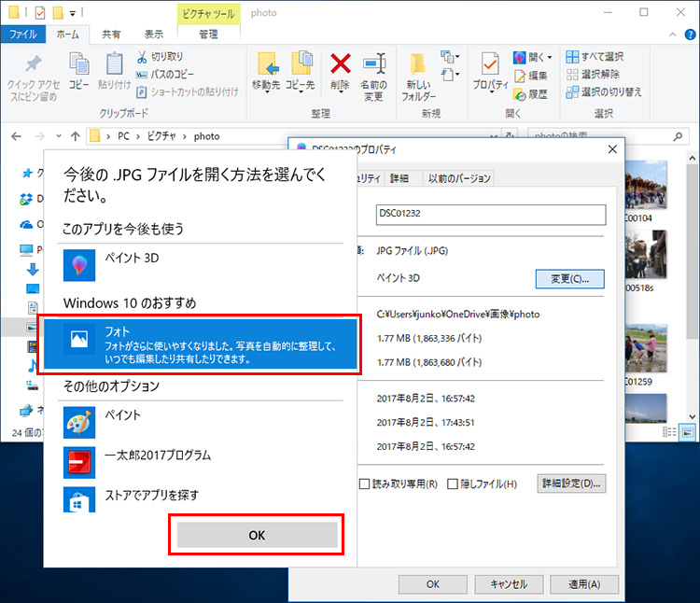Select the thumbnail above label 00518s
700x603 pixels.
pyautogui.click(x=646, y=255)
